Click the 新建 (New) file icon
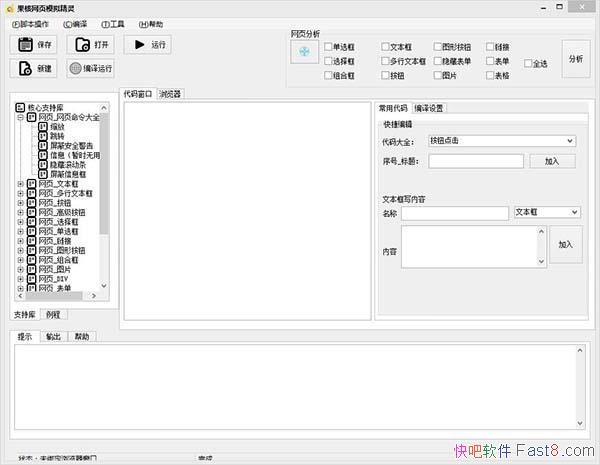The image size is (600, 465). (24, 69)
